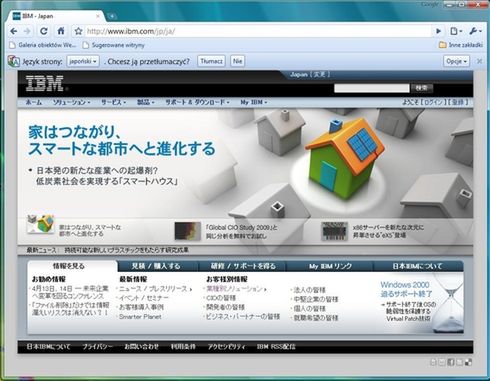Click the Global CIO Study 2009 thumbnail
Viewport: 490px width, 381px height.
point(188,231)
